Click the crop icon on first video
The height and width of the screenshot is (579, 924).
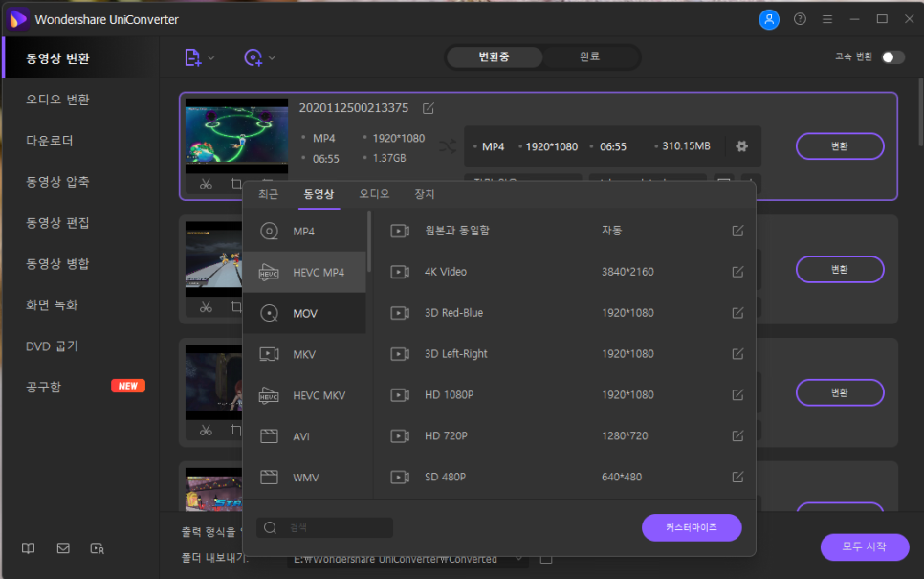pos(236,184)
